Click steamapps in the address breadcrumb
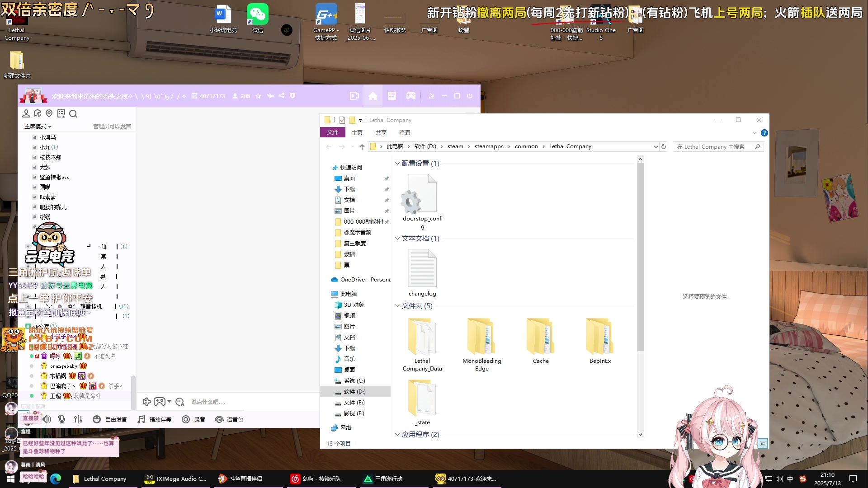The width and height of the screenshot is (868, 488). [x=489, y=146]
